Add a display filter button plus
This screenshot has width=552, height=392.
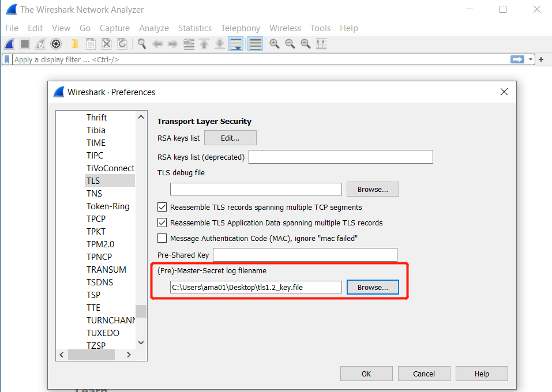(x=541, y=59)
